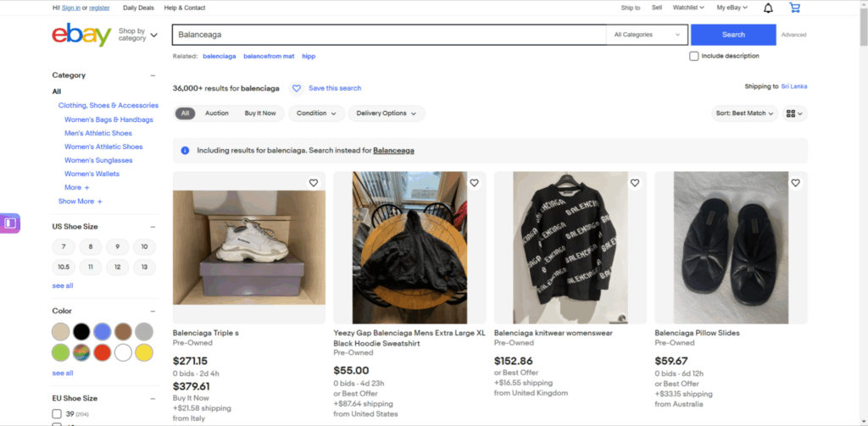This screenshot has height=426, width=868.
Task: Add Yeezy Gap hoodie to watchlist
Action: click(x=474, y=183)
